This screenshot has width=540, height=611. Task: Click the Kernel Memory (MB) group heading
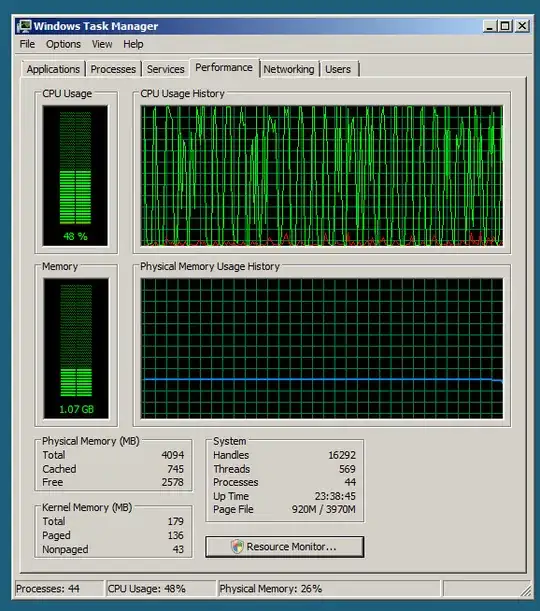pos(87,507)
